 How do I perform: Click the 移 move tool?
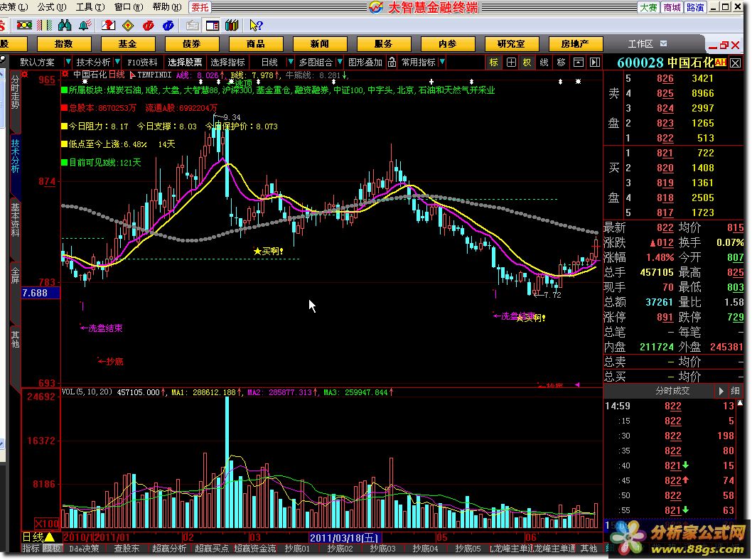(x=561, y=63)
